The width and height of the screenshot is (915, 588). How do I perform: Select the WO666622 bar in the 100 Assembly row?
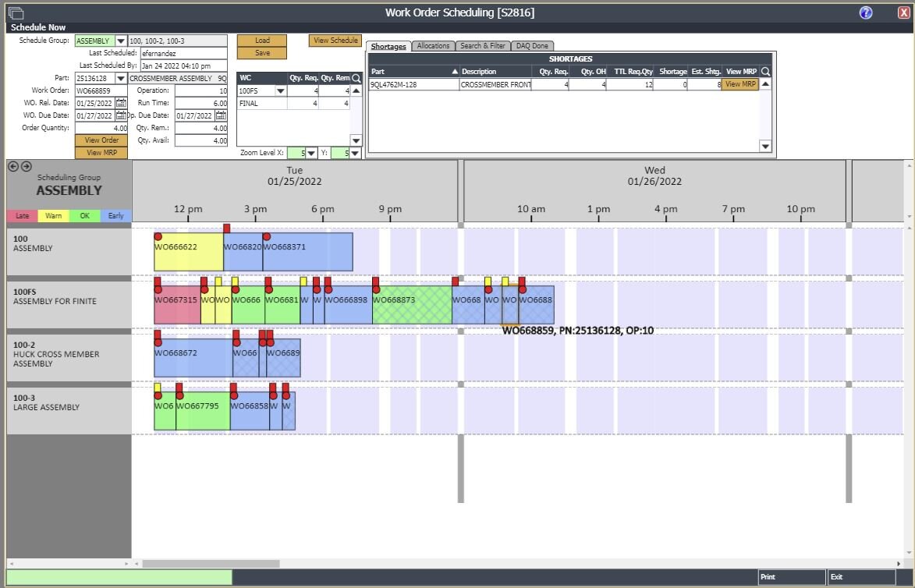coord(188,251)
